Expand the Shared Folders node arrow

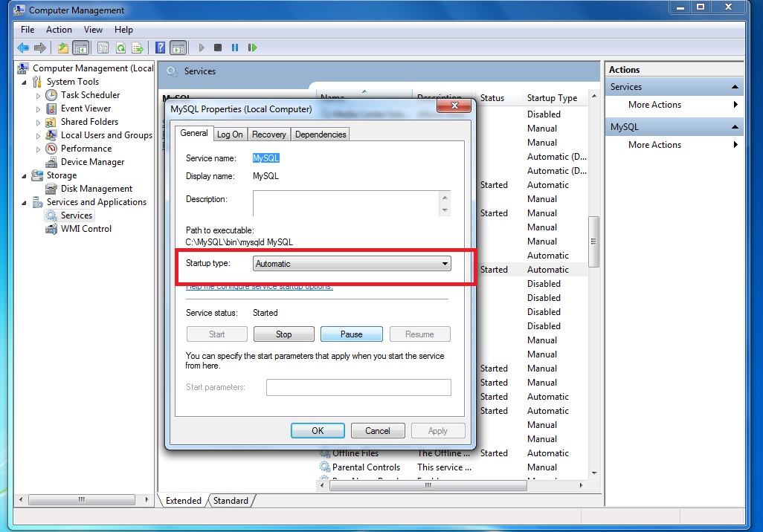point(39,123)
